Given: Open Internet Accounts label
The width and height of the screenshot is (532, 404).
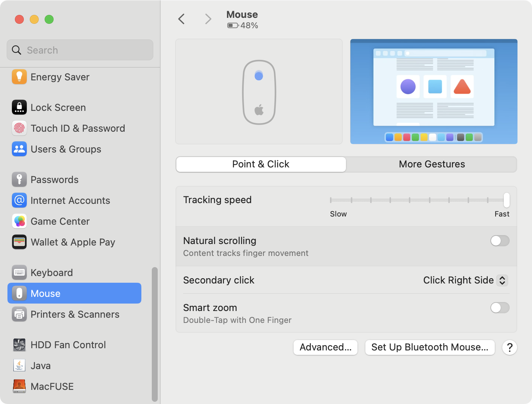Looking at the screenshot, I should click(70, 201).
